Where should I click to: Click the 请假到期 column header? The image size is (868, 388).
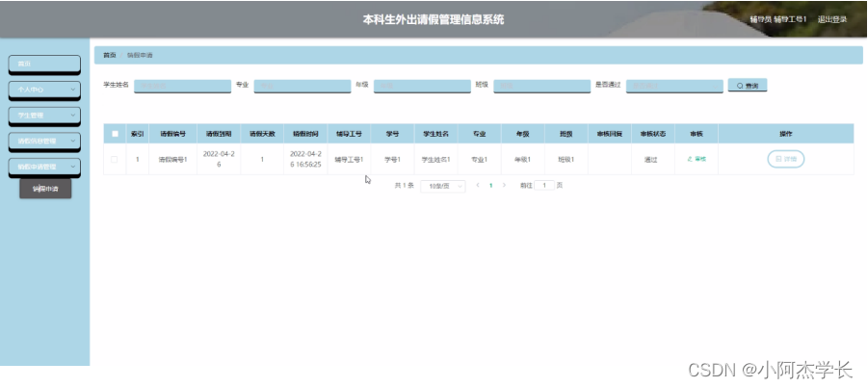point(219,134)
